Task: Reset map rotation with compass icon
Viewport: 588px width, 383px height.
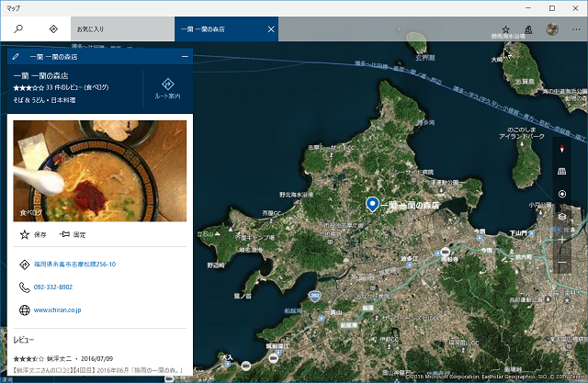Action: [561, 149]
